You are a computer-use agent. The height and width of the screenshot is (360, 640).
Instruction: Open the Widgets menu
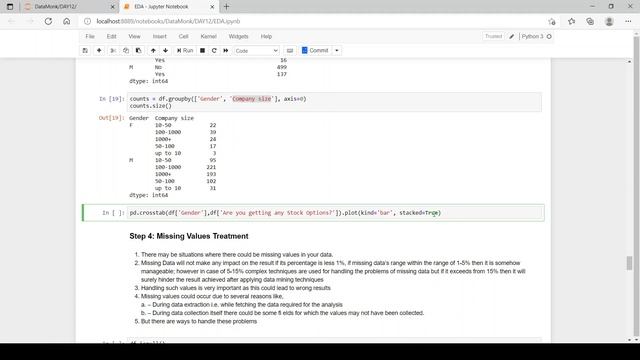pos(238,36)
